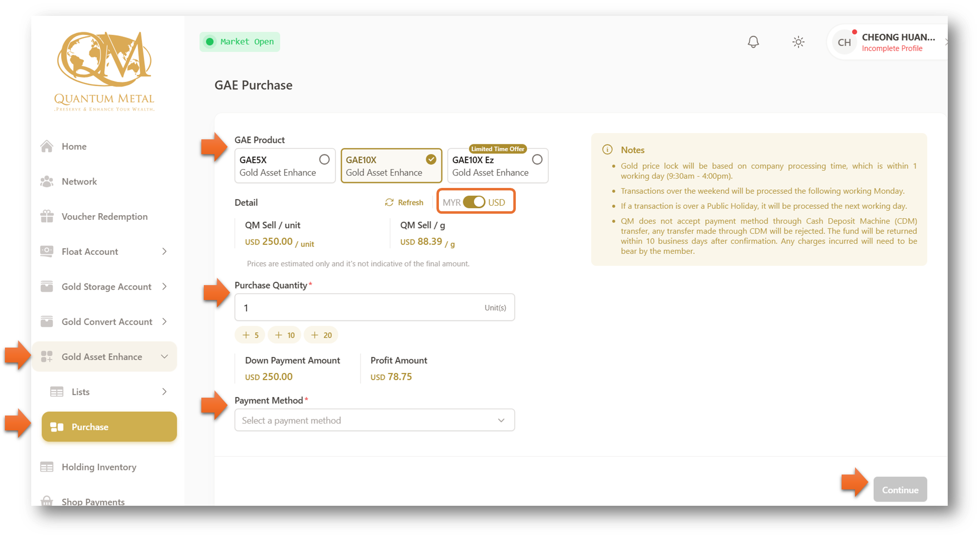Select the GAE10X Ez radio option
This screenshot has height=538, width=980.
tap(537, 160)
